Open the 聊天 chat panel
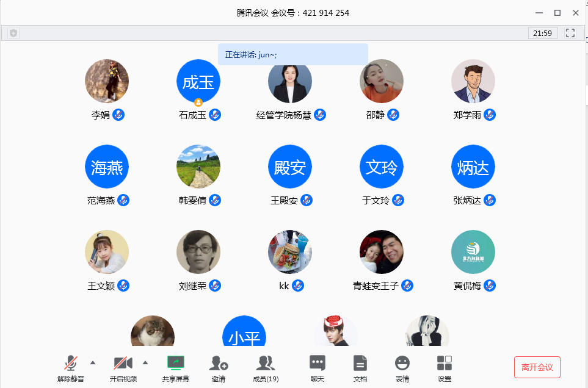Image resolution: width=588 pixels, height=388 pixels. [x=317, y=368]
